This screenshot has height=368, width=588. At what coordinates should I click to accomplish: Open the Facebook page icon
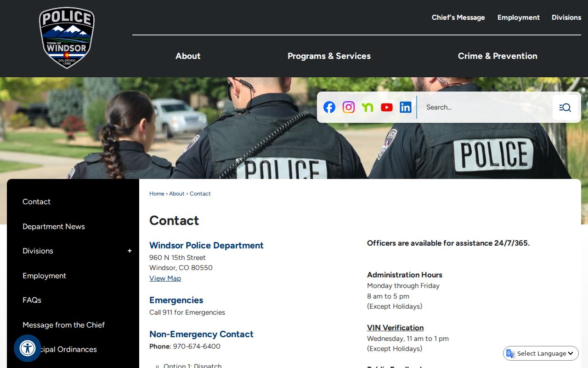[x=329, y=107]
